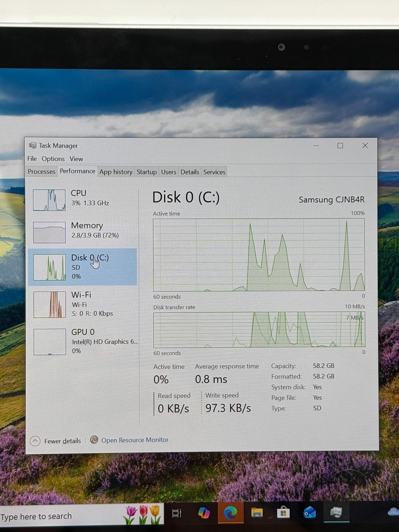This screenshot has width=399, height=532.
Task: Click the Resource Monitor gauge icon
Action: [94, 440]
